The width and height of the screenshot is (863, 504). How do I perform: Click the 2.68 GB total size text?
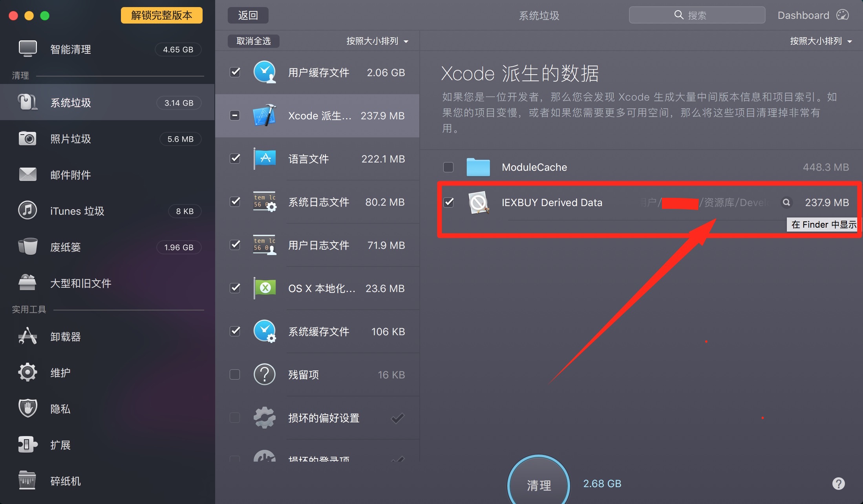coord(602,484)
